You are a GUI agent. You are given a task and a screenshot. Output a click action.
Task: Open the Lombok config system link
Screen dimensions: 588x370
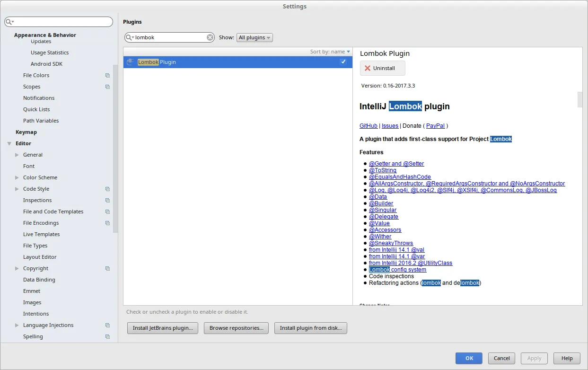click(x=397, y=270)
